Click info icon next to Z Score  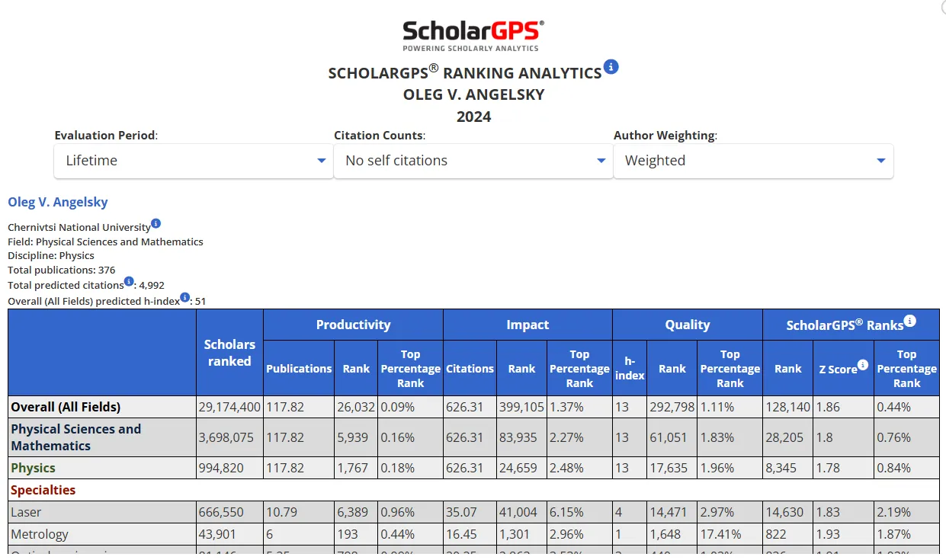click(862, 365)
